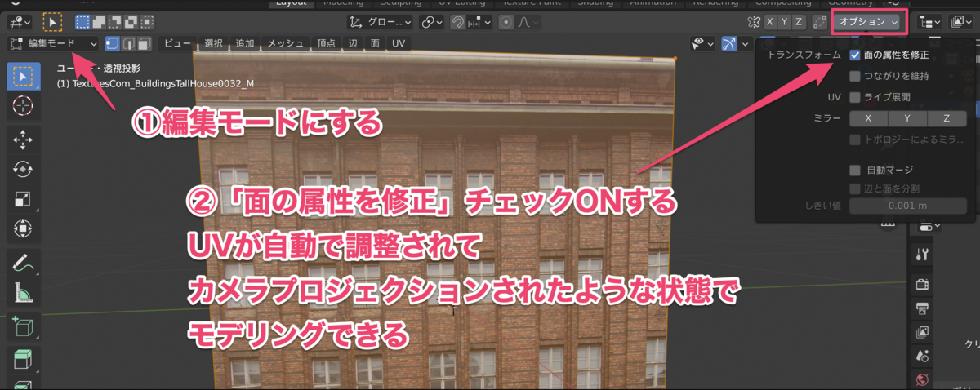The width and height of the screenshot is (980, 390).
Task: Open the 頂点 menu
Action: tap(327, 43)
